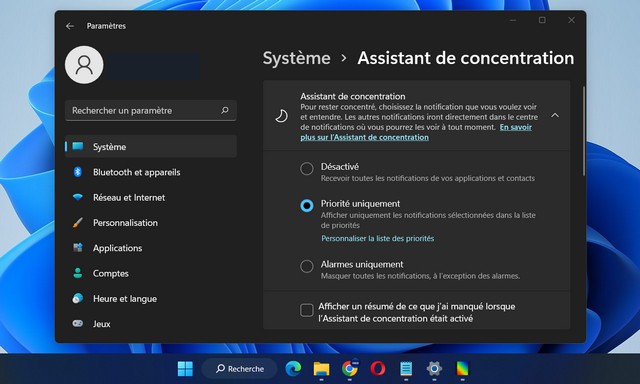Click Système breadcrumb in header
This screenshot has width=640, height=384.
tap(297, 58)
